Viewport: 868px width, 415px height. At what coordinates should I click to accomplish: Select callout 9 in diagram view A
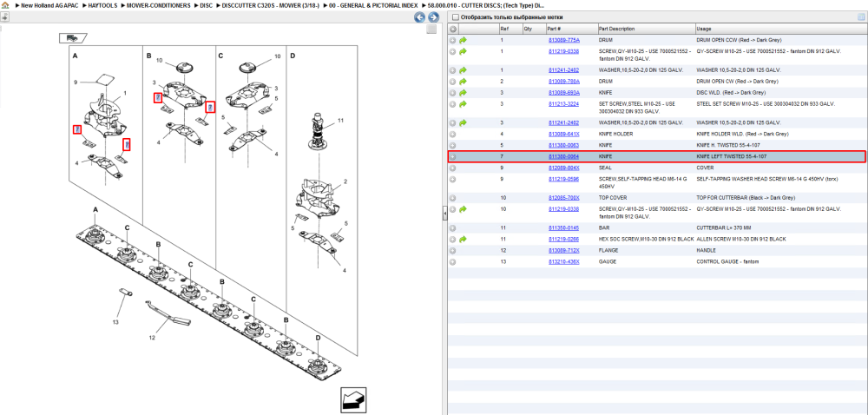76,82
